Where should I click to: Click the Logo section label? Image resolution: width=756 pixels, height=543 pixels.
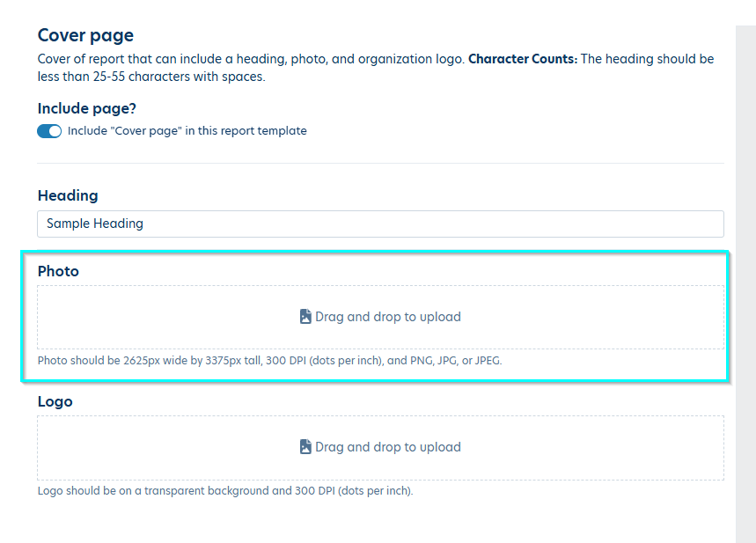coord(55,401)
